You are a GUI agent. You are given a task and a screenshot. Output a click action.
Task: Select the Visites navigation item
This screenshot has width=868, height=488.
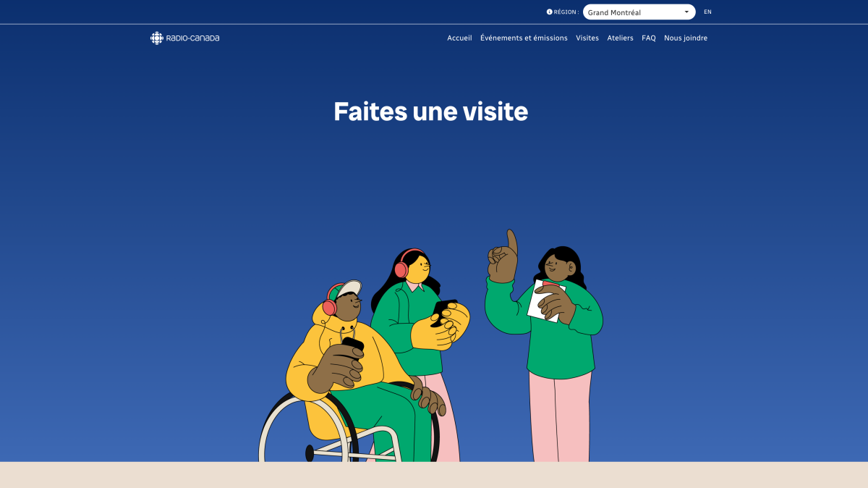click(x=587, y=38)
